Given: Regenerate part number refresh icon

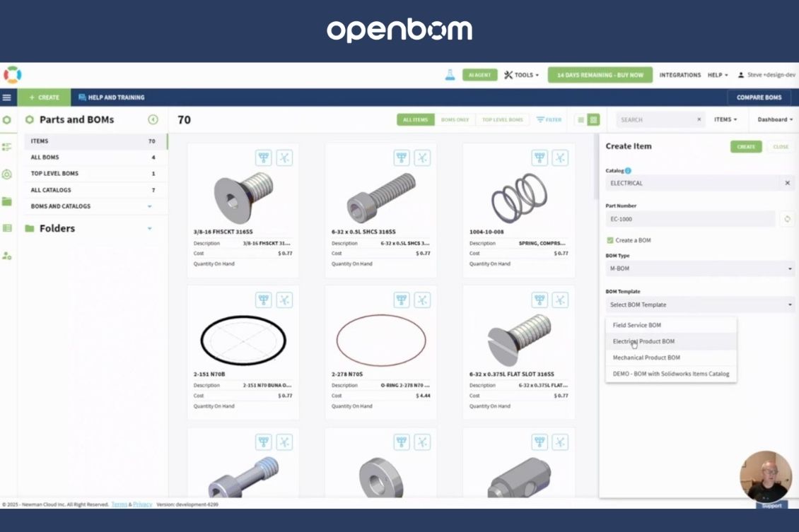Looking at the screenshot, I should click(787, 219).
